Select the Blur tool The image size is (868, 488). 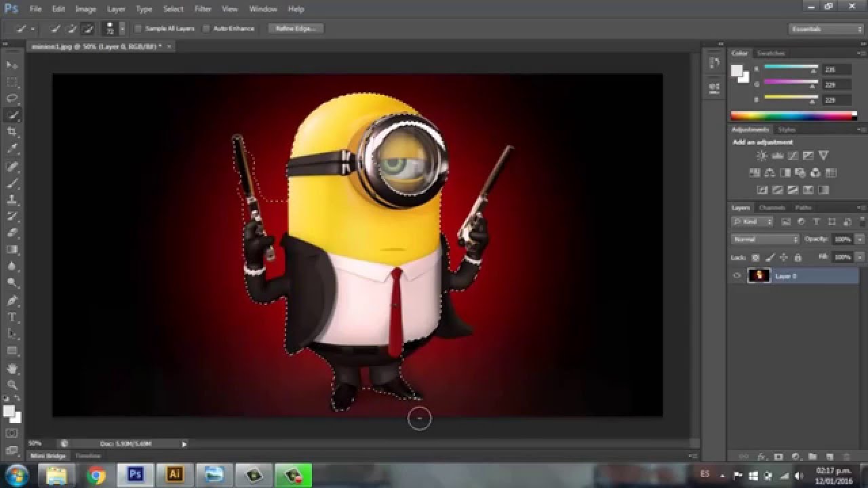pyautogui.click(x=12, y=266)
